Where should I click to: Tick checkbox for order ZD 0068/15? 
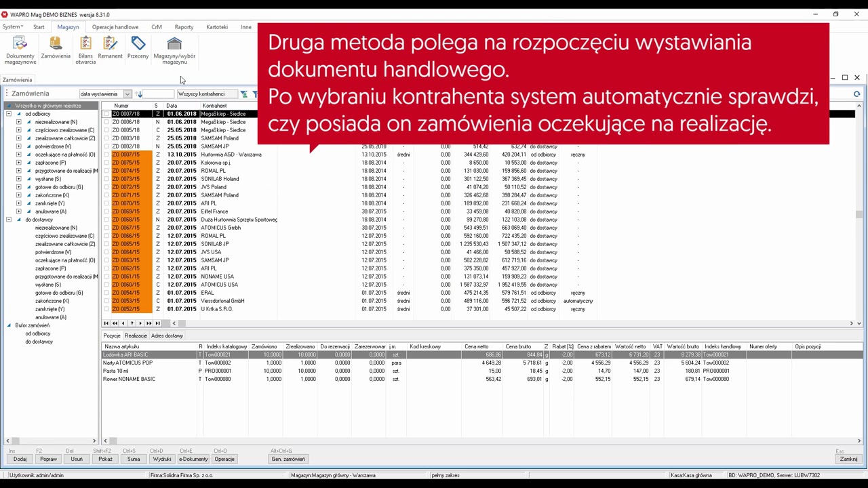tap(106, 220)
